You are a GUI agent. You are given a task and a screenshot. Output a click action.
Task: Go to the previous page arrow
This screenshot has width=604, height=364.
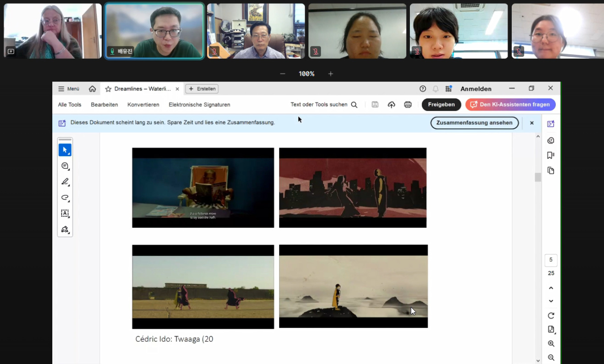(x=551, y=288)
